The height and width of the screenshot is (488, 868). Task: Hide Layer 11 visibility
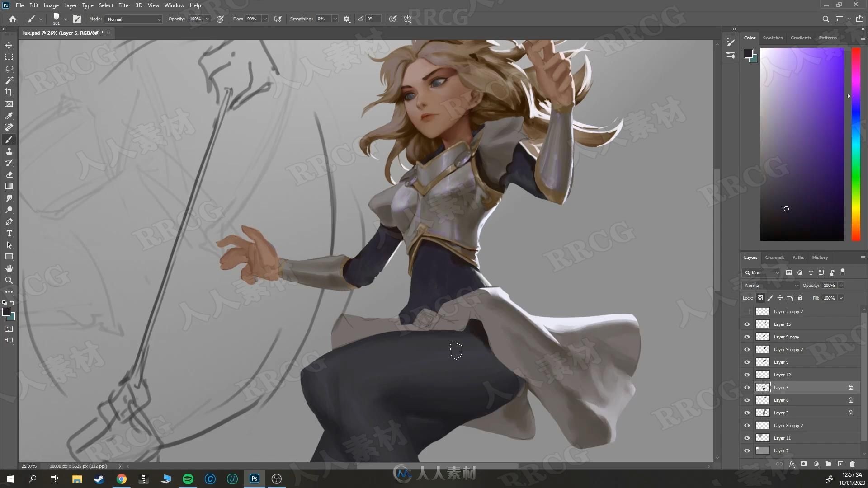click(747, 438)
